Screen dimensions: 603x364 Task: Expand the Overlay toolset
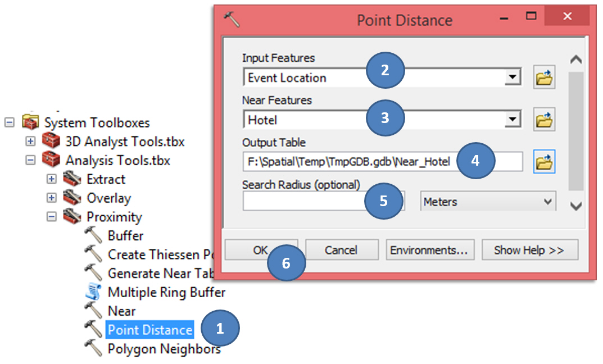(x=52, y=198)
